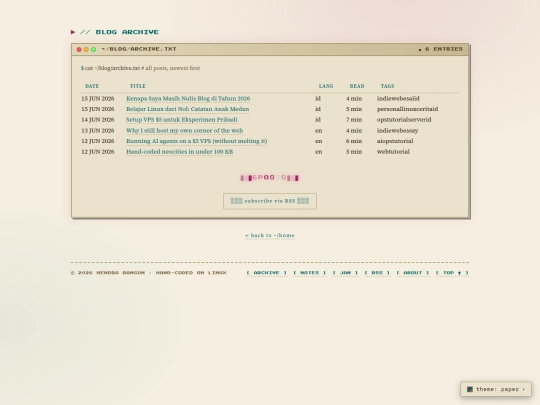Click tags text indiewebesaiid
The width and height of the screenshot is (540, 405).
coord(398,98)
